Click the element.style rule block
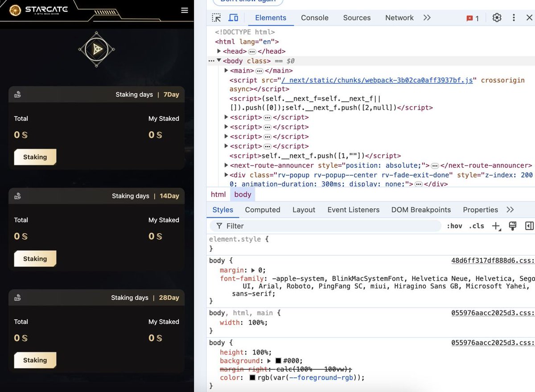 [x=370, y=244]
